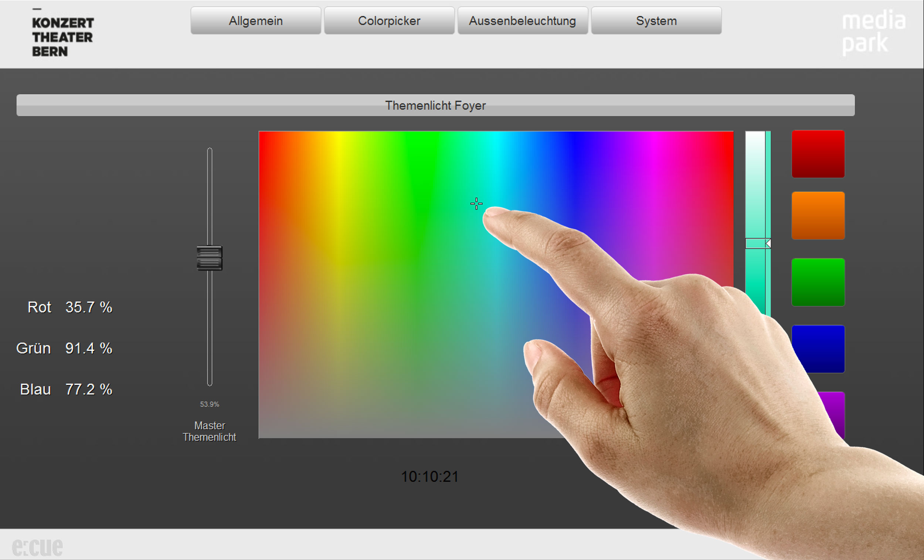Viewport: 924px width, 560px height.
Task: Click the Rot percentage value
Action: click(x=88, y=307)
